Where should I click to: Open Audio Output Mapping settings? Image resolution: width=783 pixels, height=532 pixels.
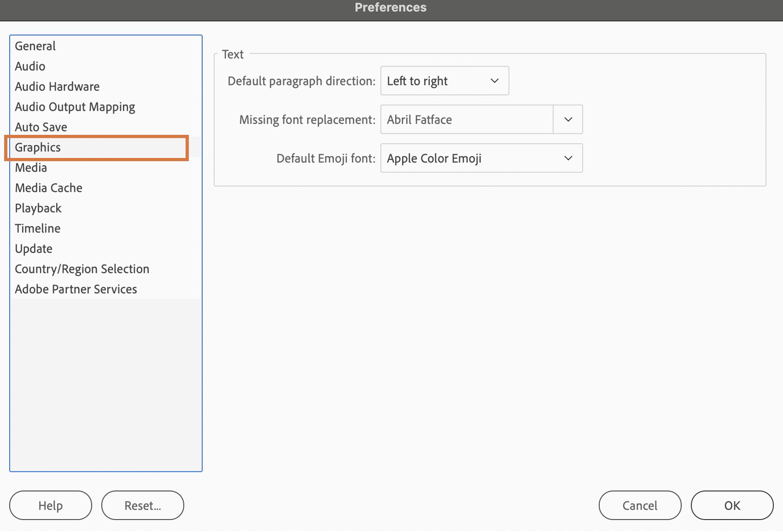(x=75, y=107)
